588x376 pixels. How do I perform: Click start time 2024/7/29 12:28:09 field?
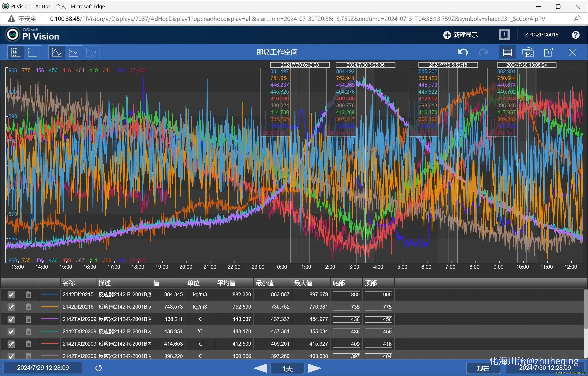tap(43, 368)
